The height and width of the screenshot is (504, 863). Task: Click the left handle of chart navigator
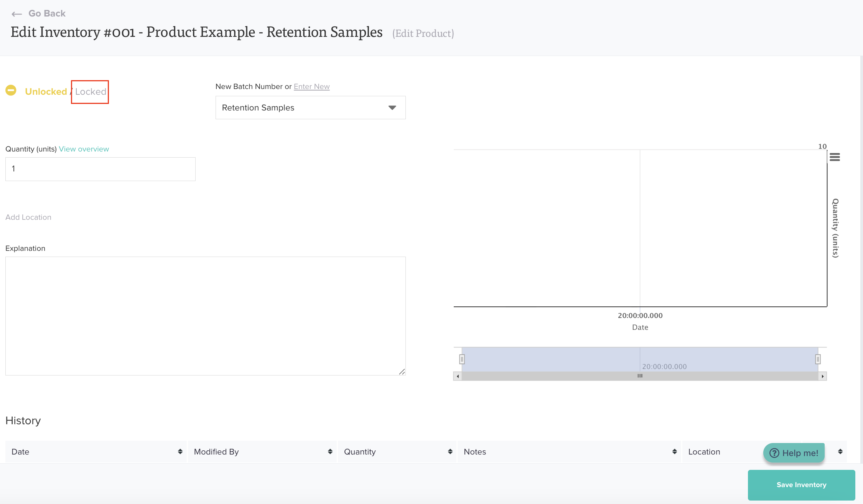[462, 359]
